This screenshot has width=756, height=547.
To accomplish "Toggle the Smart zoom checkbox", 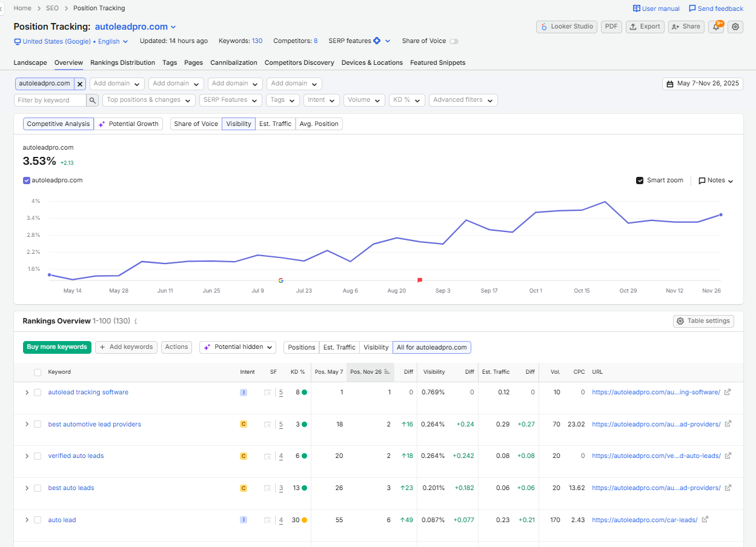I will click(640, 181).
